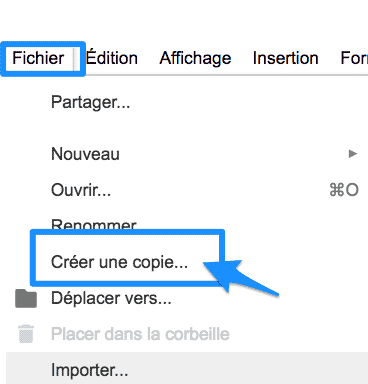Choose the highlighted Importer... entry
Image resolution: width=368 pixels, height=384 pixels.
click(x=187, y=368)
